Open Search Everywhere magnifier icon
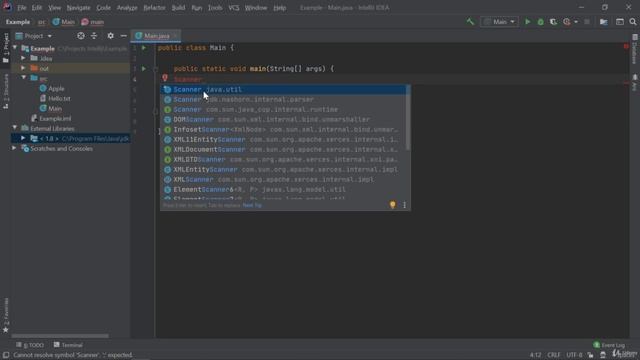 click(633, 22)
